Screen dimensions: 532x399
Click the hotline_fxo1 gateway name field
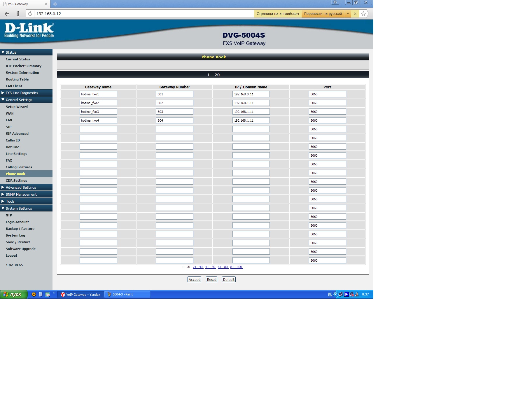point(98,94)
